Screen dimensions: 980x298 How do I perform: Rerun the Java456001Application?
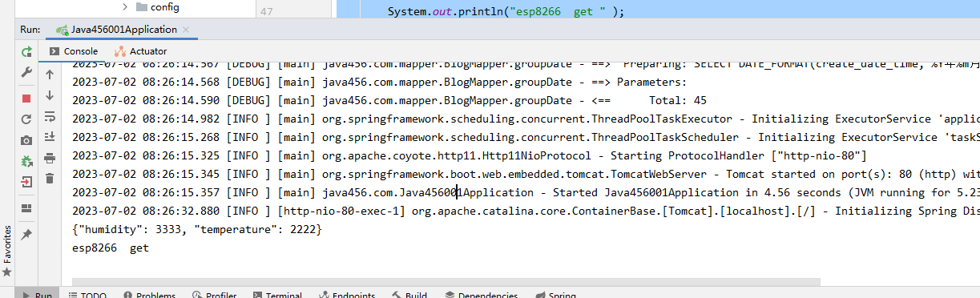click(x=26, y=51)
